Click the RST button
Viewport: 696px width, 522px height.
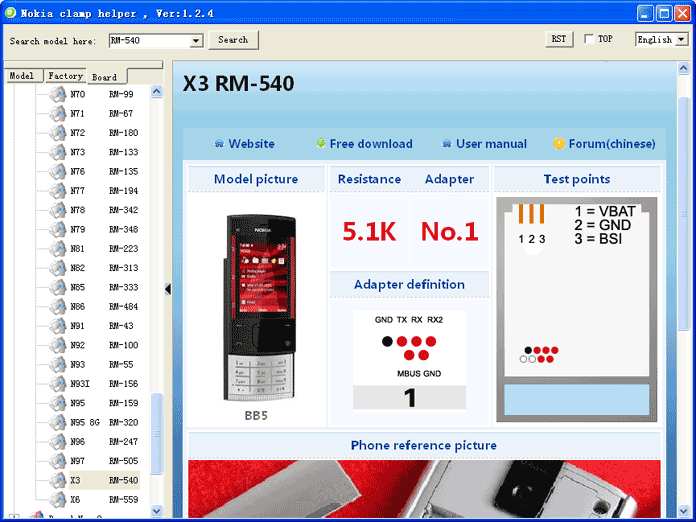pyautogui.click(x=559, y=39)
